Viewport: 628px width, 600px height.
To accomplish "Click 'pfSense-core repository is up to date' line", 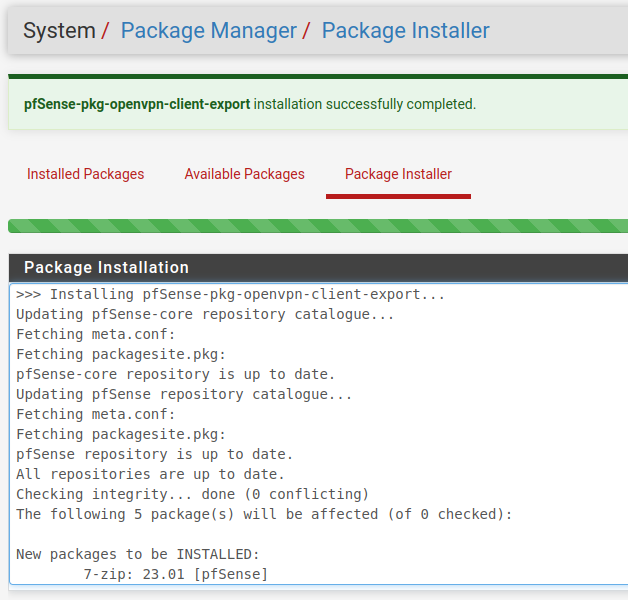I will click(175, 375).
